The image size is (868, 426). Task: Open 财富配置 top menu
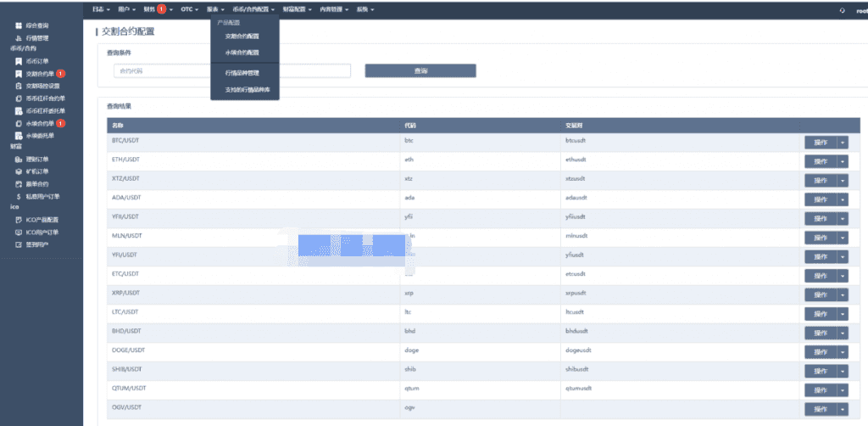(x=298, y=10)
